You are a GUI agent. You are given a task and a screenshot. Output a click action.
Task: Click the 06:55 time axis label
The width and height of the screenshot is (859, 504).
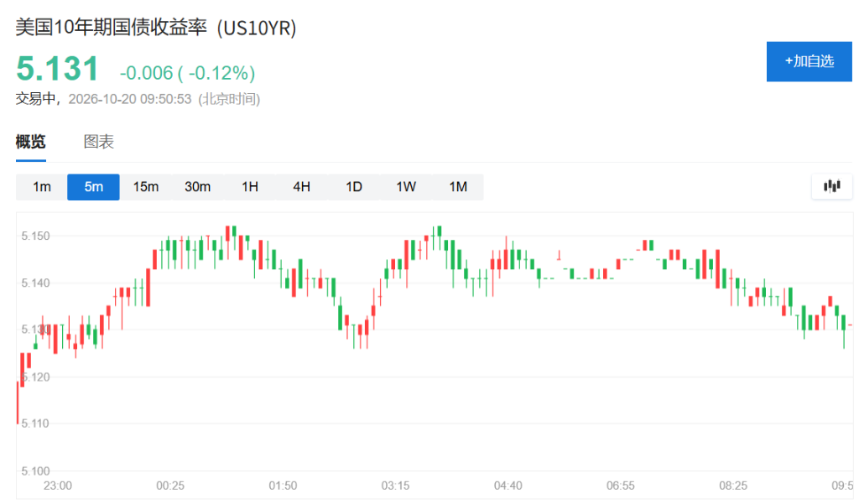tap(621, 486)
